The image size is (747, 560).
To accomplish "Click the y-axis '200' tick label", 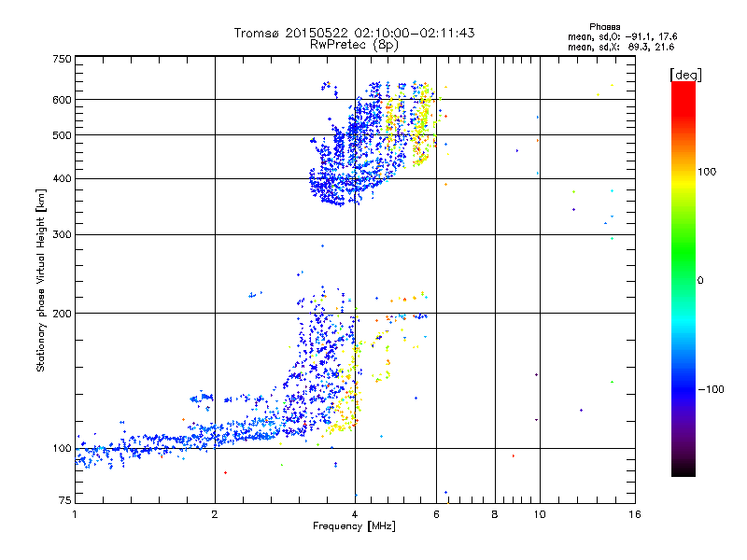I will coord(63,314).
